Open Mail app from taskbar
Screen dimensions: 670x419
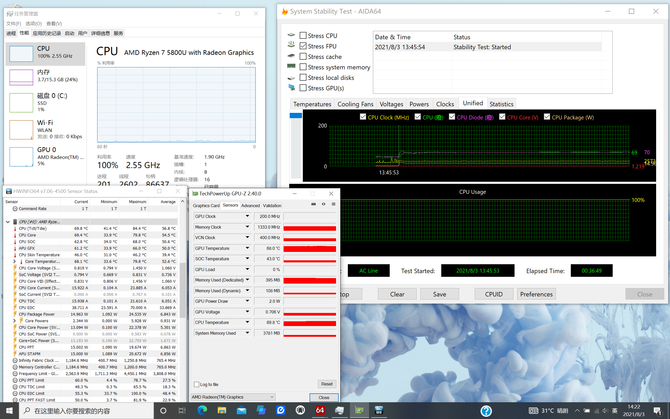pos(241,410)
